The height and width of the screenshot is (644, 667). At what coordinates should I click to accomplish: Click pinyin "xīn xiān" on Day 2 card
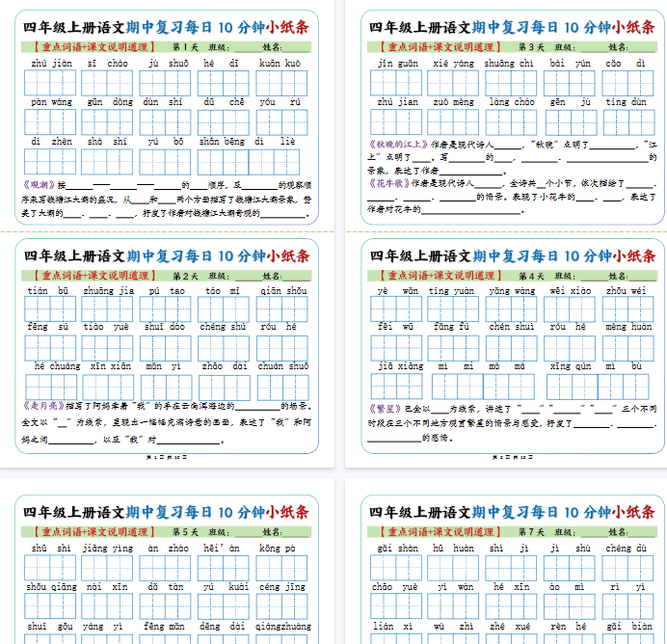(x=111, y=366)
